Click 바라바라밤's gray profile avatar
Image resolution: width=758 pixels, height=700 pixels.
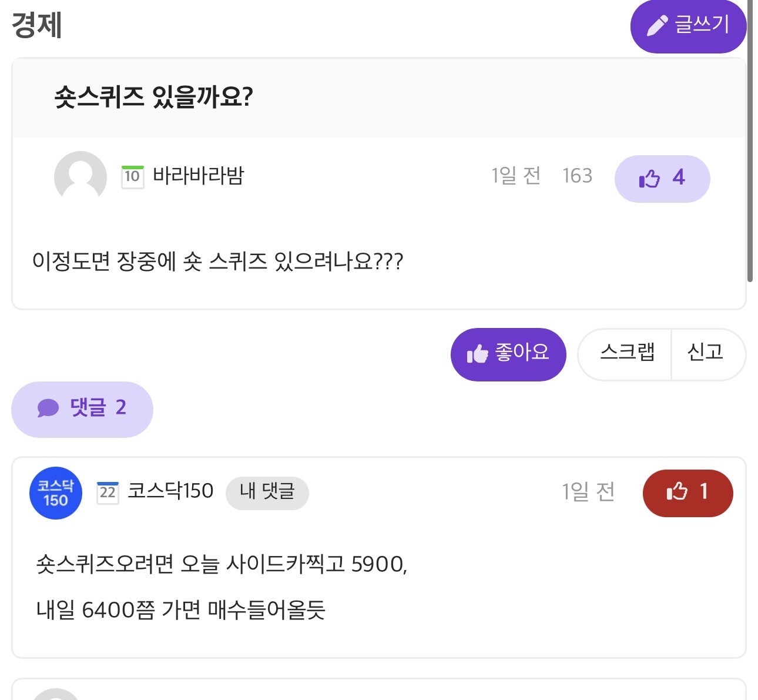tap(80, 177)
